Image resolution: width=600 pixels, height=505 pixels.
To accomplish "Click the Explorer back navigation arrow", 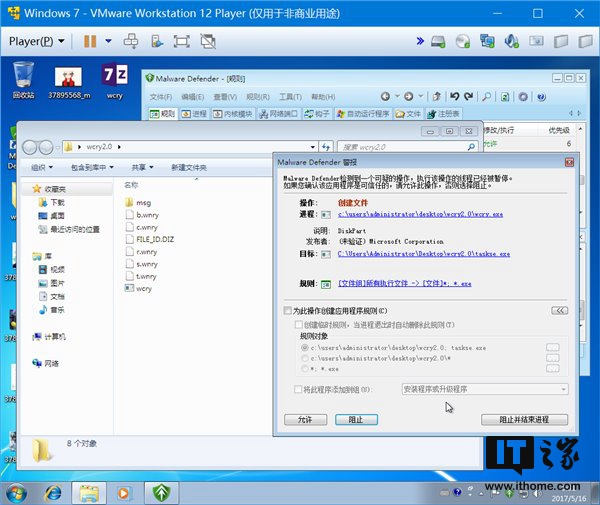I will pyautogui.click(x=29, y=146).
